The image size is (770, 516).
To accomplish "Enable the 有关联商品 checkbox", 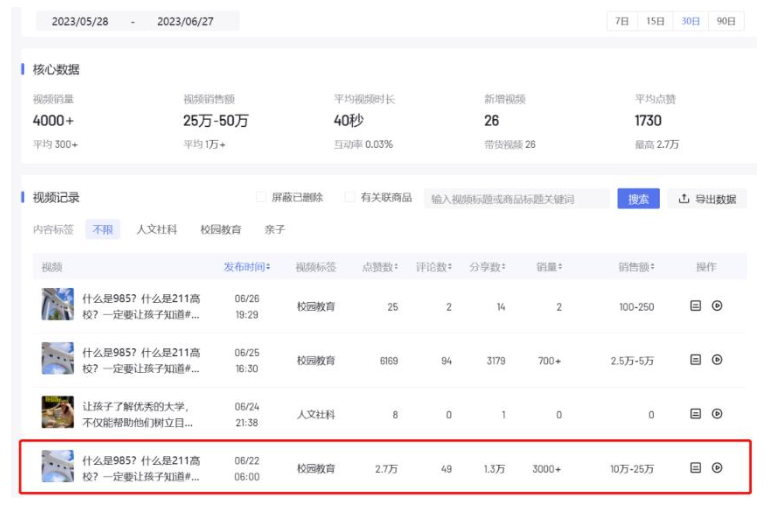I will click(x=350, y=197).
